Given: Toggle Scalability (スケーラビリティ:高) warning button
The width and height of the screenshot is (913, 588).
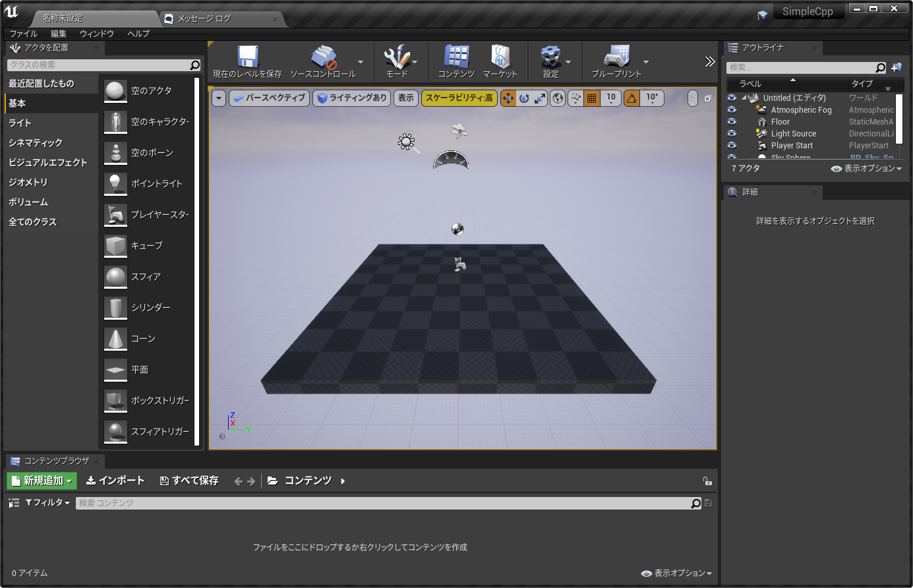Looking at the screenshot, I should coord(459,98).
